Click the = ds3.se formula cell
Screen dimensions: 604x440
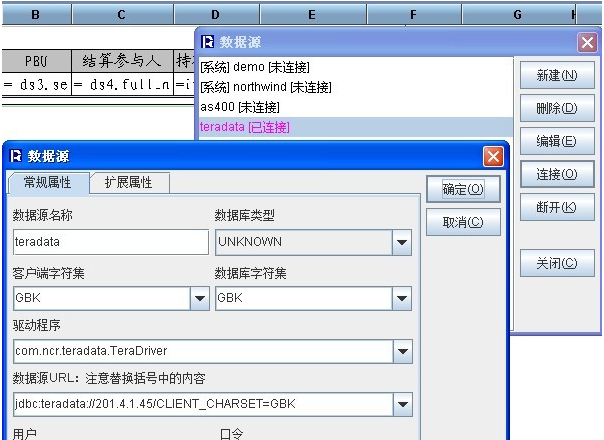pos(37,84)
